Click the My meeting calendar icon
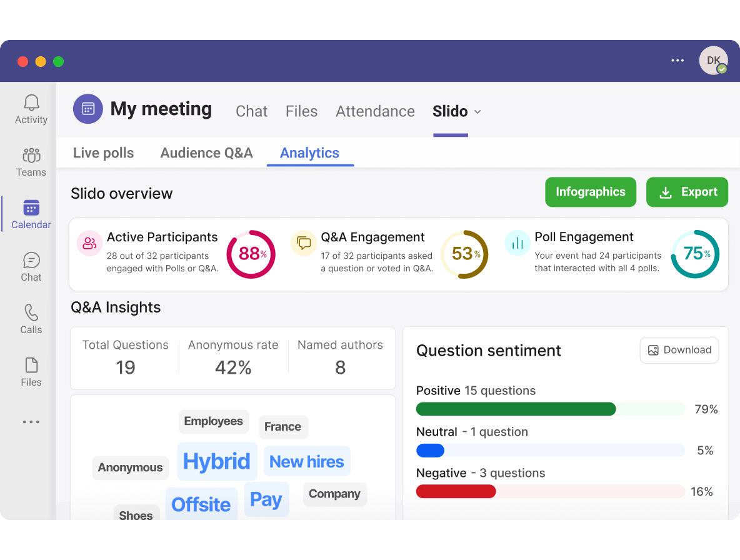The image size is (740, 560). click(87, 109)
